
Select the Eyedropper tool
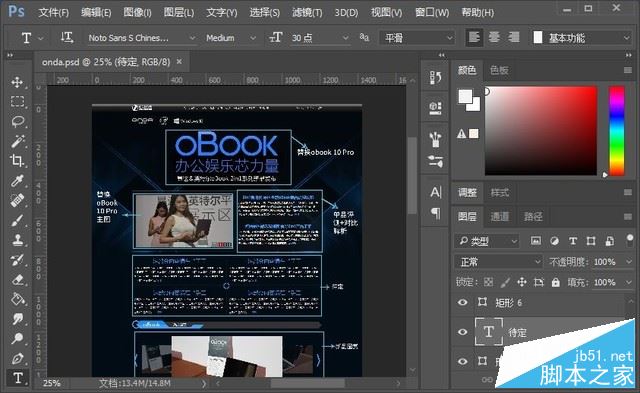tap(17, 180)
